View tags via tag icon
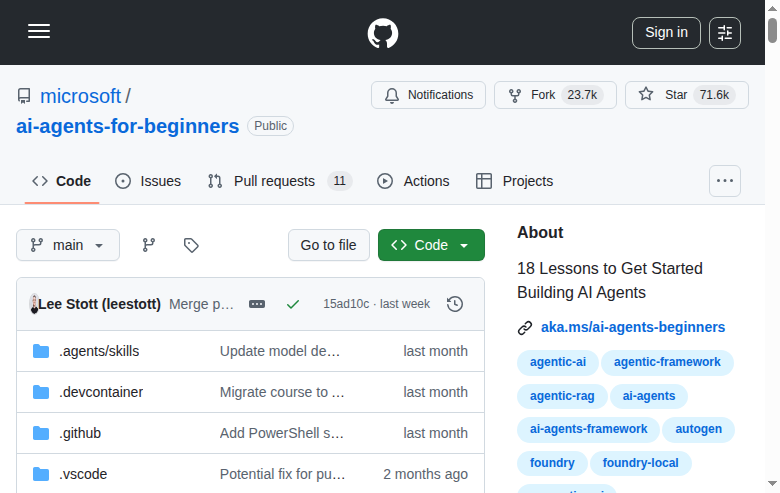This screenshot has width=780, height=493. (x=191, y=245)
